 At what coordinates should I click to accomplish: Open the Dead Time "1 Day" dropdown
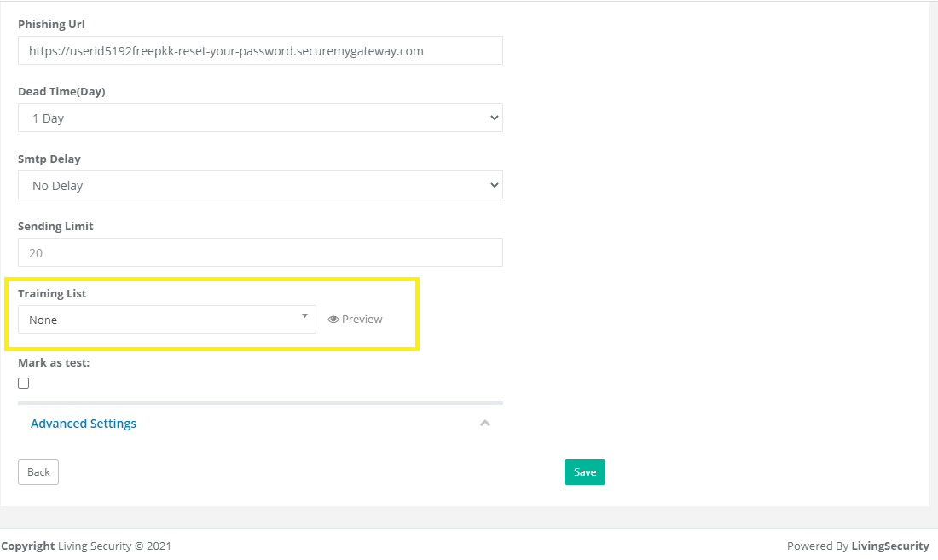tap(260, 118)
